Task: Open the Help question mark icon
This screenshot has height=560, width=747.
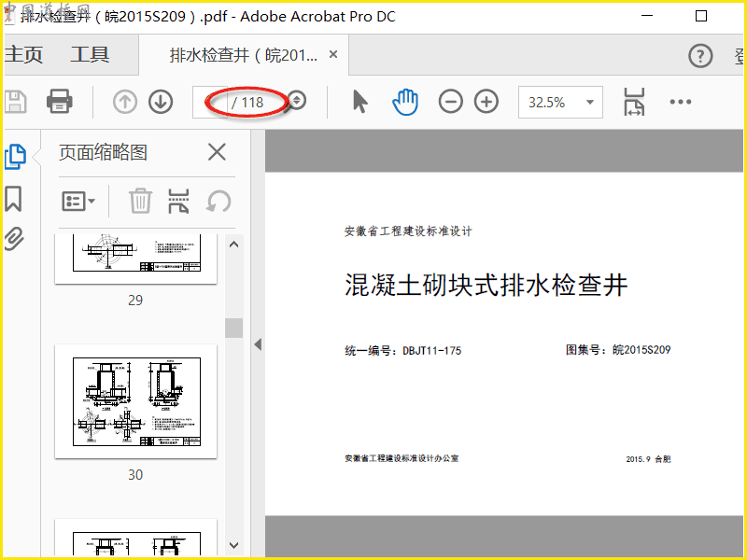Action: click(x=700, y=56)
